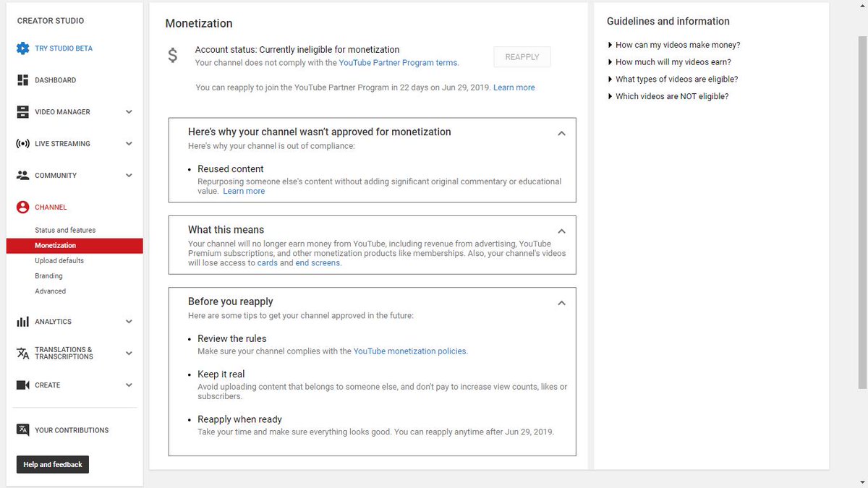Select the Channel menu item
The image size is (868, 488).
click(51, 207)
